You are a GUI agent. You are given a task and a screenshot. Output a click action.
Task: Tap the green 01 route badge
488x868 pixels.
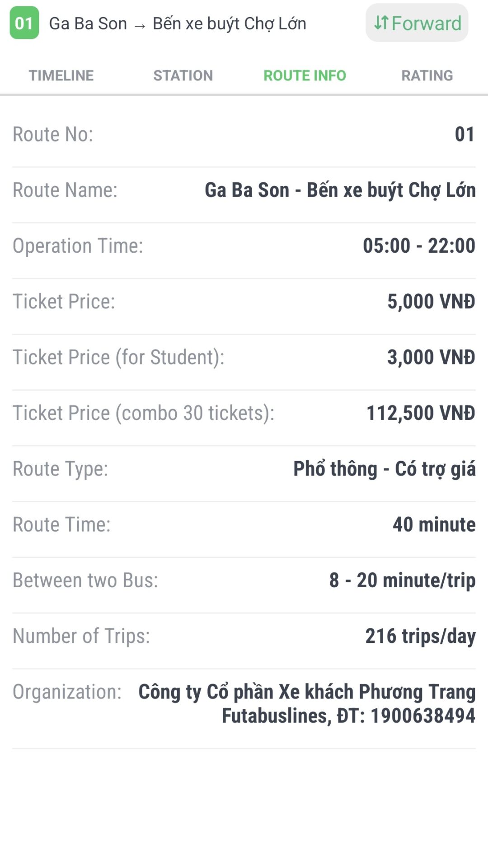(24, 23)
